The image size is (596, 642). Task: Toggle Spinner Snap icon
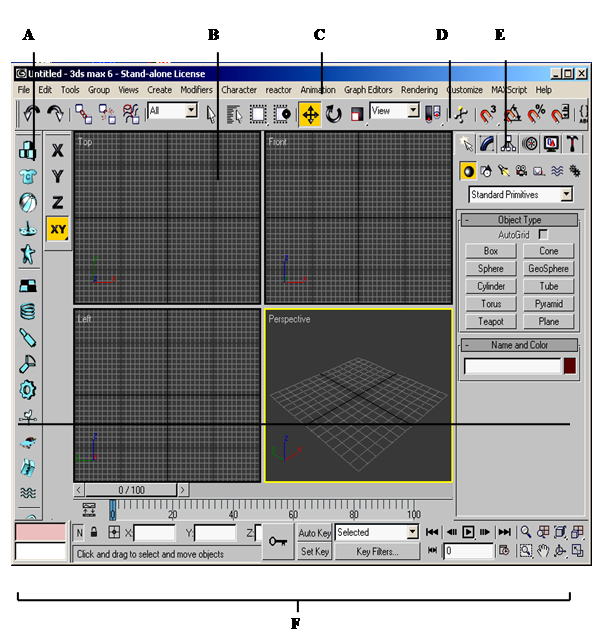coord(560,115)
